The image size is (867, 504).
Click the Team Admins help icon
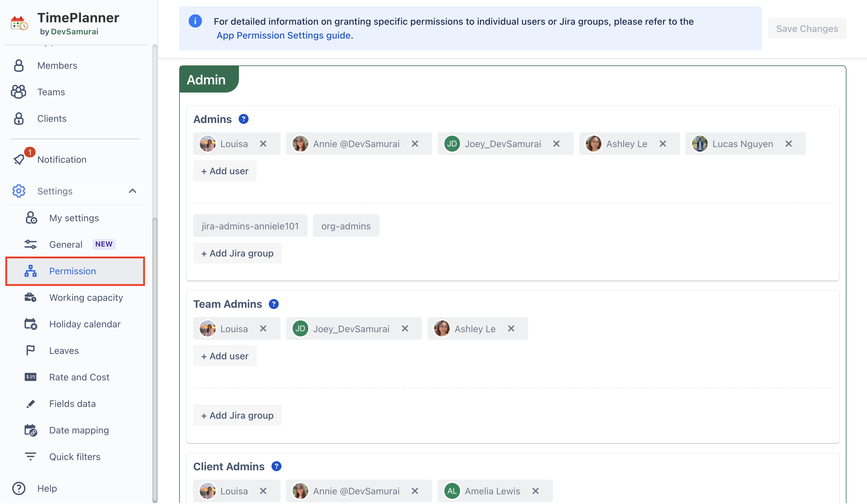(x=274, y=304)
